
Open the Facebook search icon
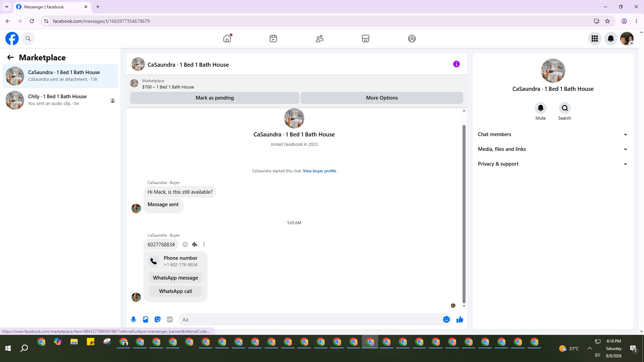28,39
